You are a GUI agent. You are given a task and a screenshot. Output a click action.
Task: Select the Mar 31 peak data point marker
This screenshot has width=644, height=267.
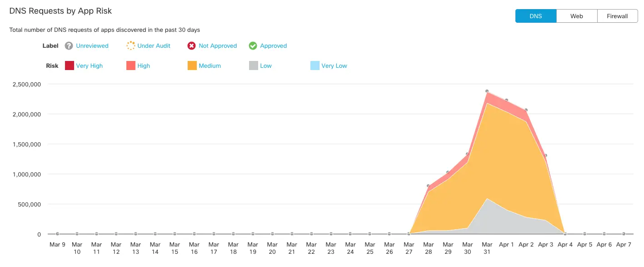487,91
